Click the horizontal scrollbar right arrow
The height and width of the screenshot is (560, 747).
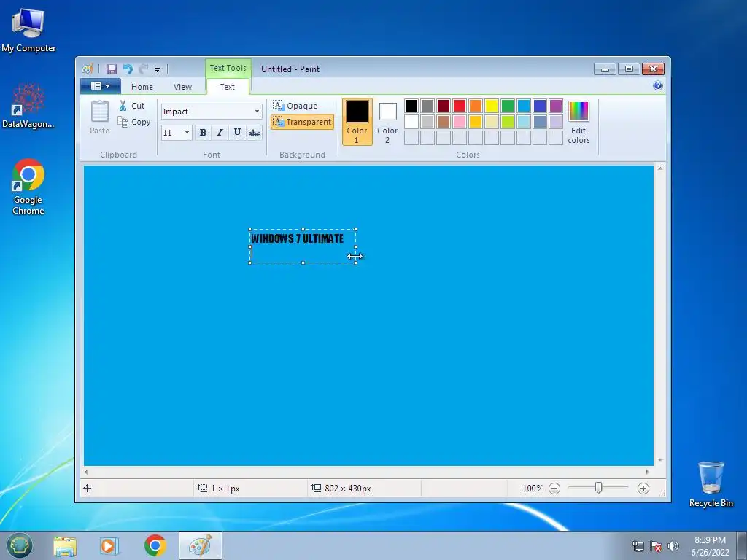click(647, 472)
